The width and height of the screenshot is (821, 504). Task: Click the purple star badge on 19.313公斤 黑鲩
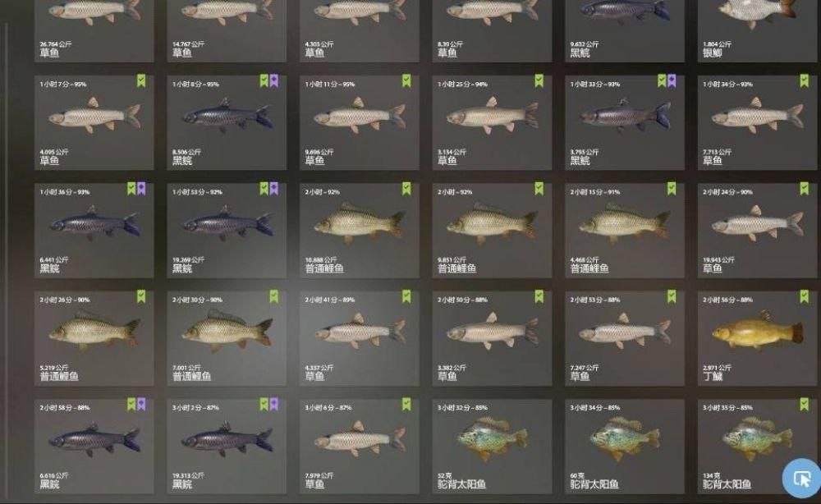[x=274, y=404]
